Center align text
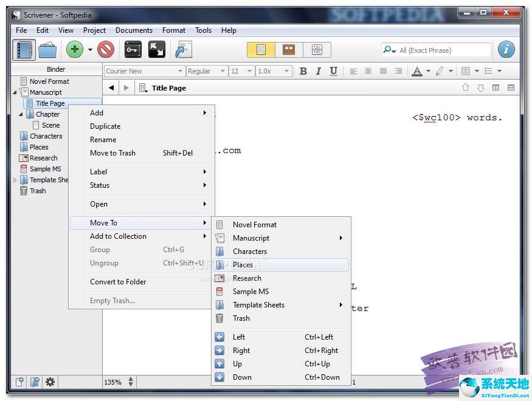 [368, 71]
